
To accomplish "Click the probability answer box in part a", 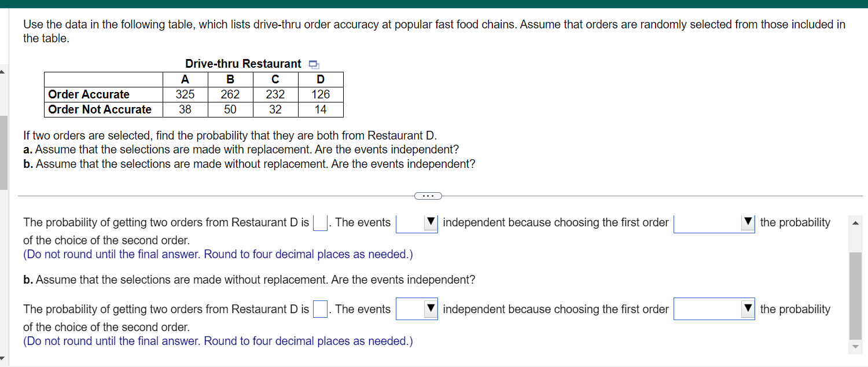I will tap(319, 222).
